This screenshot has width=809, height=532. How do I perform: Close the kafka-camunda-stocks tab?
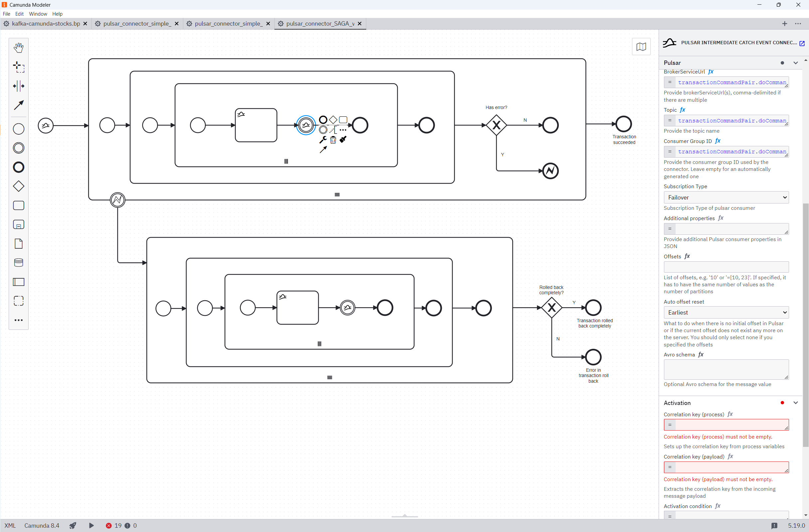coord(85,23)
